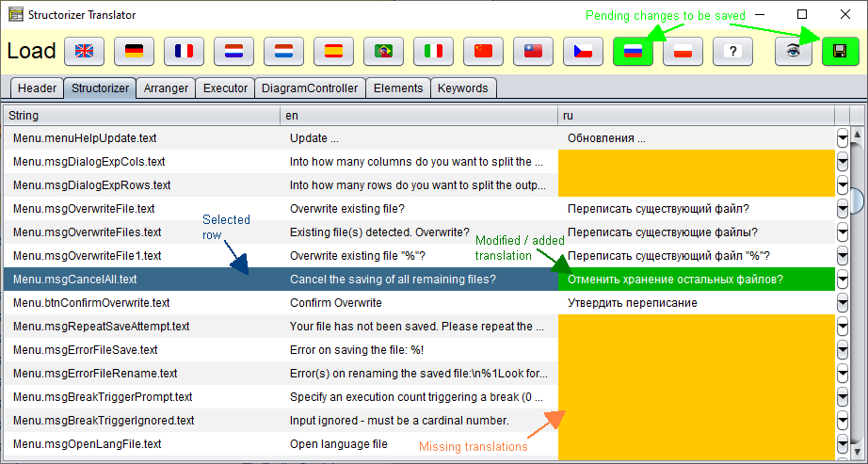
Task: Select the Structorizer tab
Action: pos(100,88)
